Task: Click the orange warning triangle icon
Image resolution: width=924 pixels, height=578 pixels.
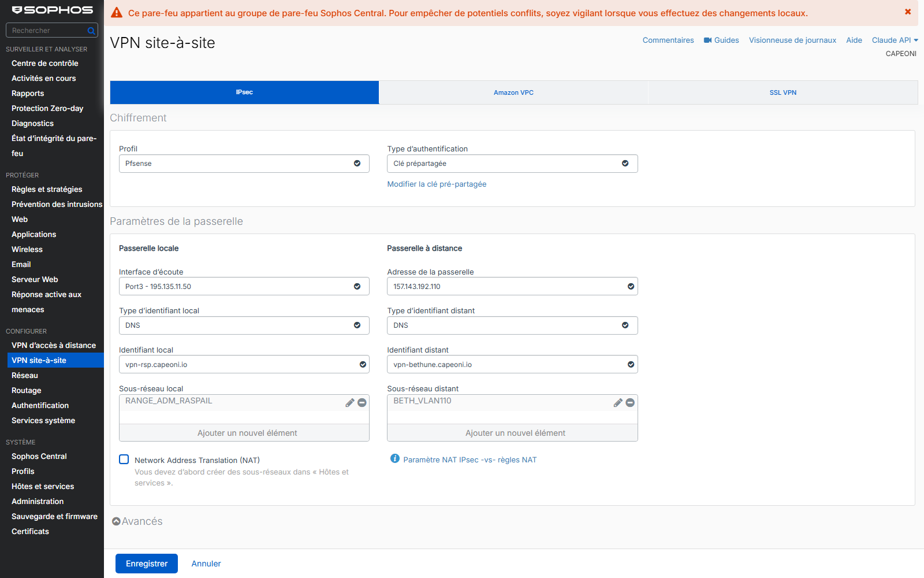Action: (x=117, y=13)
